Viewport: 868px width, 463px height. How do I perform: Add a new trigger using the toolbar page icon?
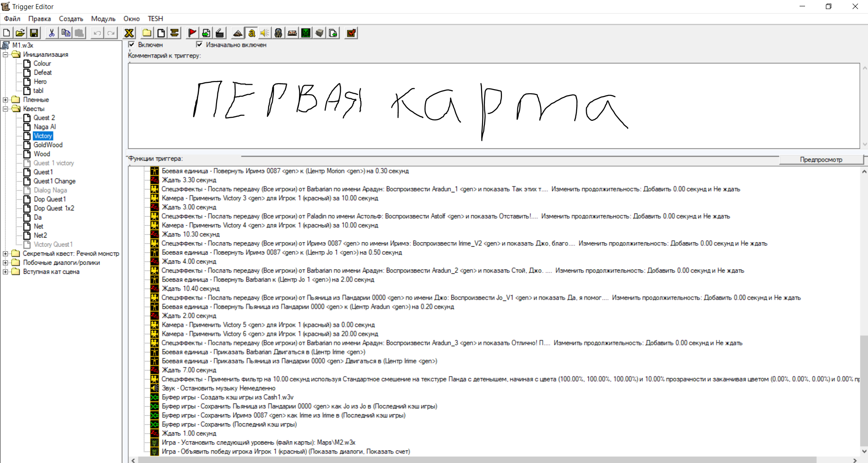pyautogui.click(x=161, y=33)
